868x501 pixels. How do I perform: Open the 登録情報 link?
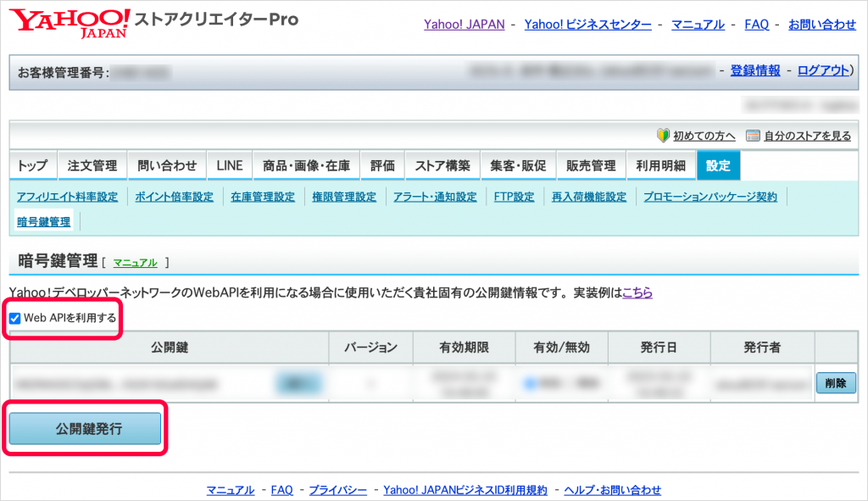(755, 70)
